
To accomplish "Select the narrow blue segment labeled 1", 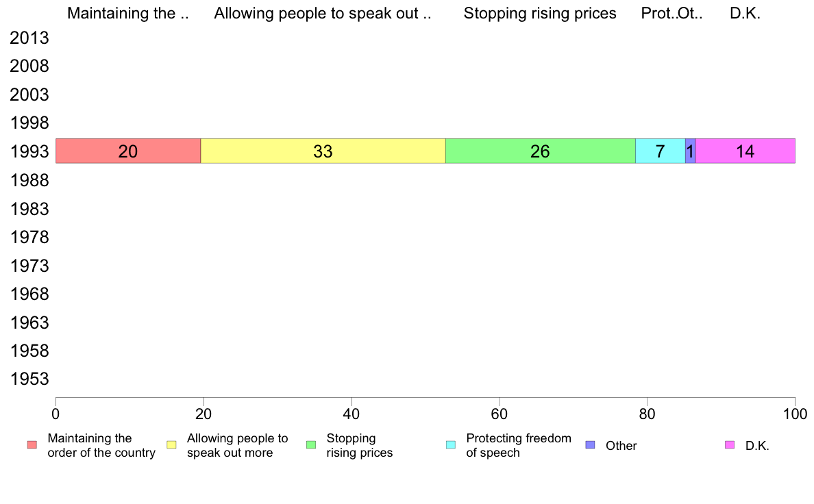I will (x=691, y=151).
